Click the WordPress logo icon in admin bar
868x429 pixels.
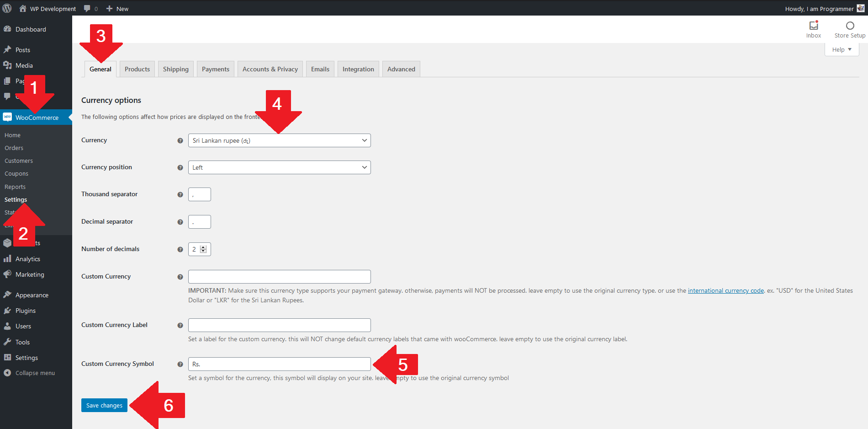7,8
